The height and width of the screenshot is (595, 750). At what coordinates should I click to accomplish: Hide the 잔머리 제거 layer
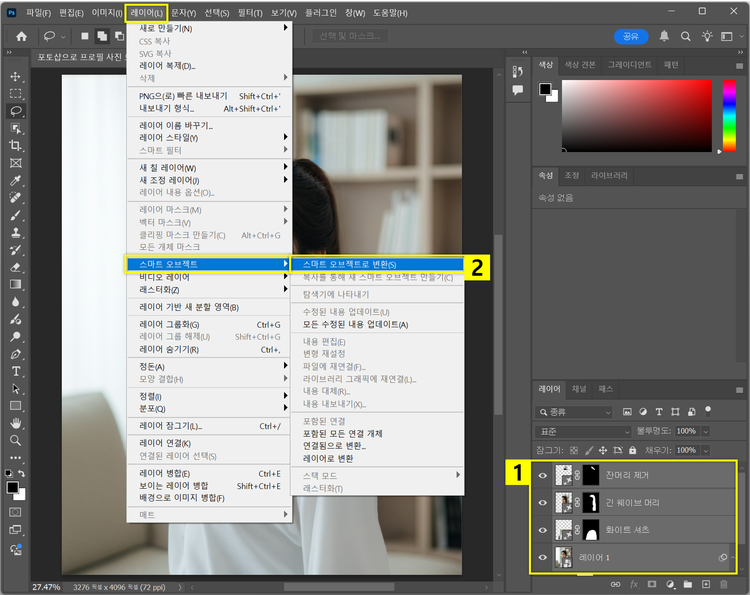pyautogui.click(x=543, y=475)
